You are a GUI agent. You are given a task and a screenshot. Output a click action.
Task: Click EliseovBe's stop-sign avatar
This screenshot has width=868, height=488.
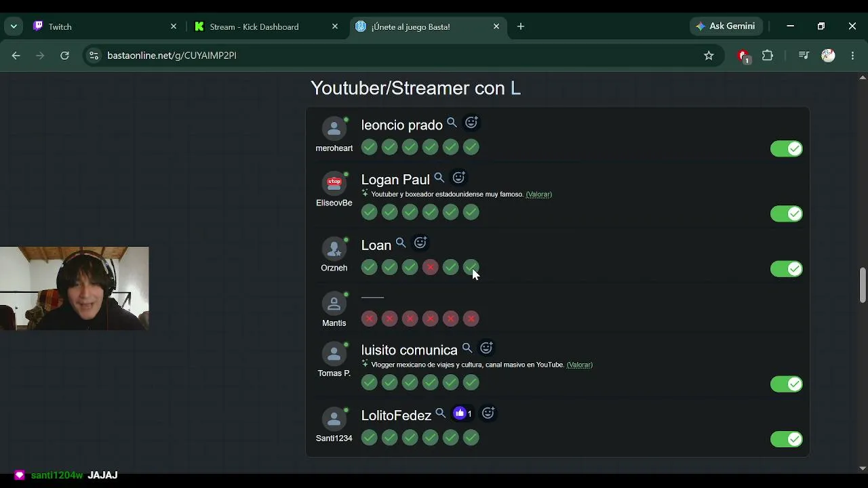(334, 184)
